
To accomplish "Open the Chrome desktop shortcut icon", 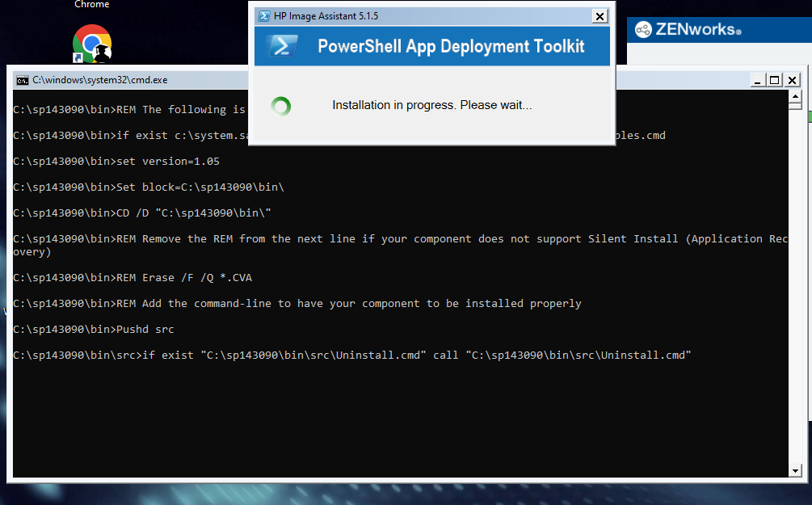I will (92, 44).
